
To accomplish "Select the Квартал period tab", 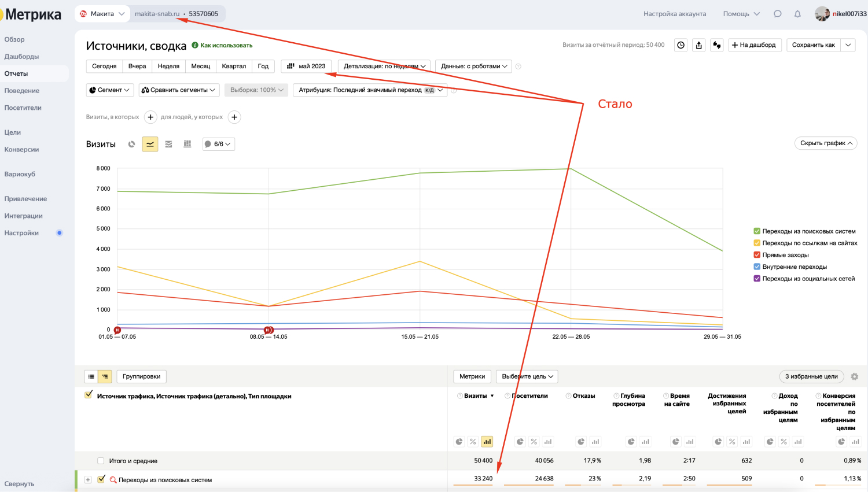I will pos(234,66).
